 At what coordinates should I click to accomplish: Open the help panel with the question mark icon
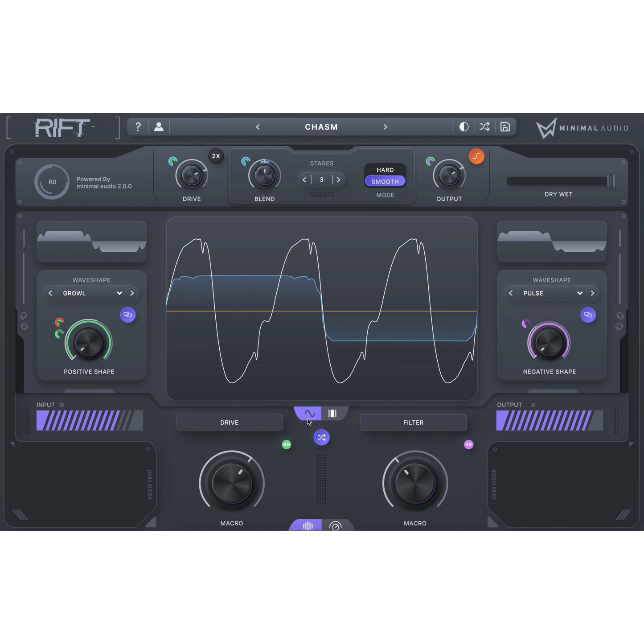(x=138, y=127)
